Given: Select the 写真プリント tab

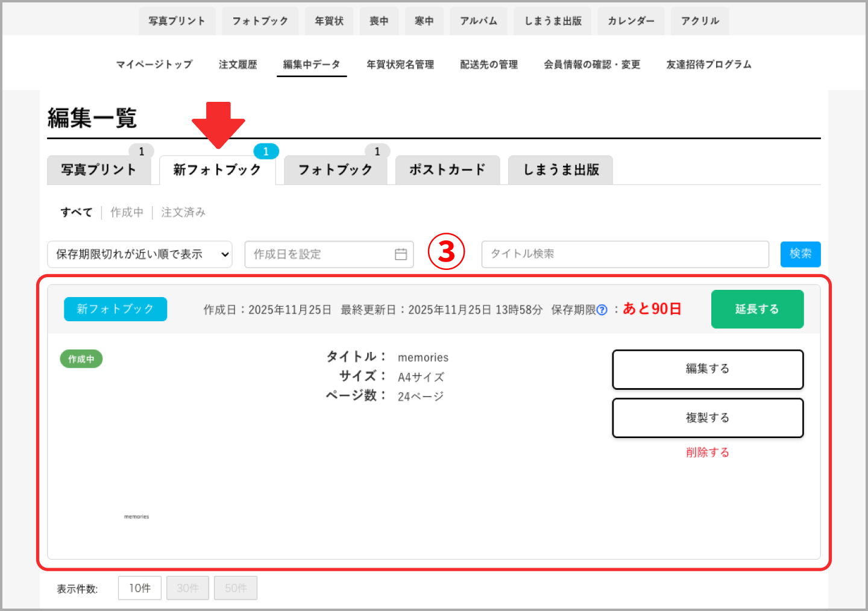Looking at the screenshot, I should tap(99, 169).
